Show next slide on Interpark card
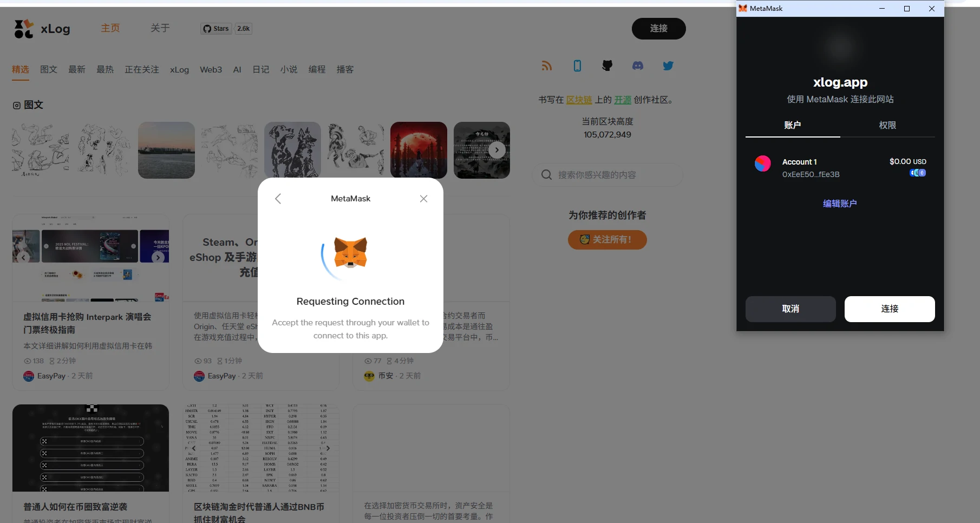Viewport: 980px width, 523px height. tap(158, 258)
